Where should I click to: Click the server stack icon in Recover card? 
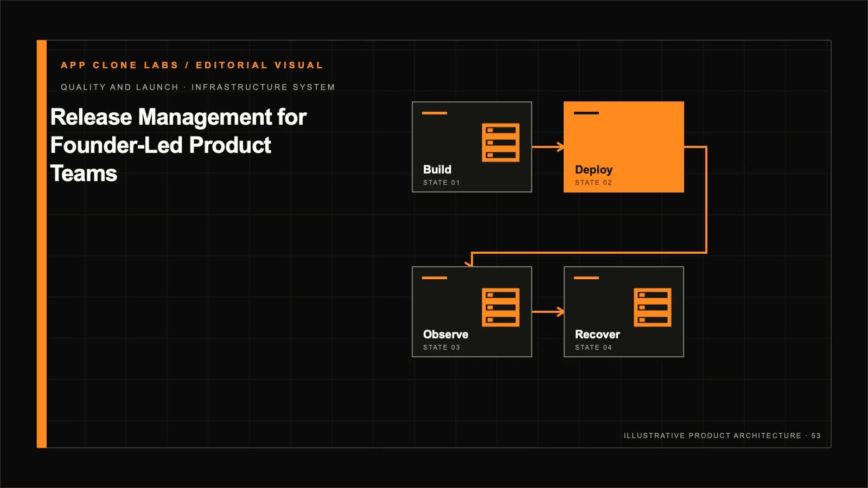point(653,307)
